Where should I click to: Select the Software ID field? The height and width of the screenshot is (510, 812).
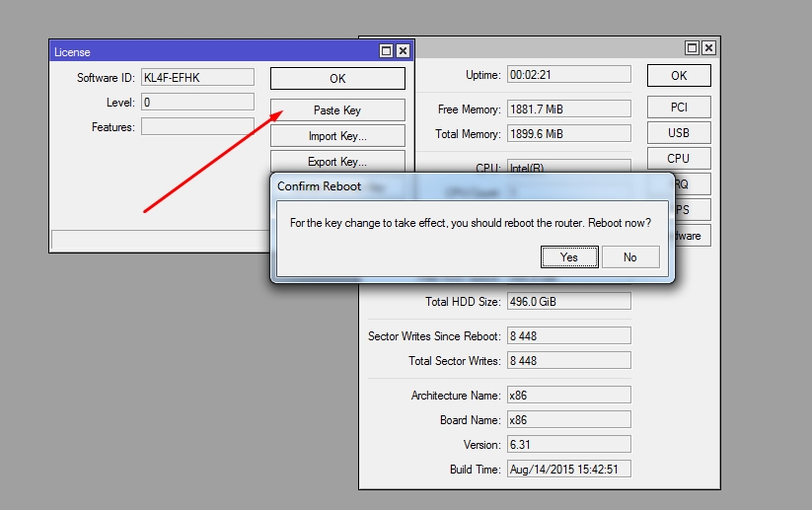[197, 77]
